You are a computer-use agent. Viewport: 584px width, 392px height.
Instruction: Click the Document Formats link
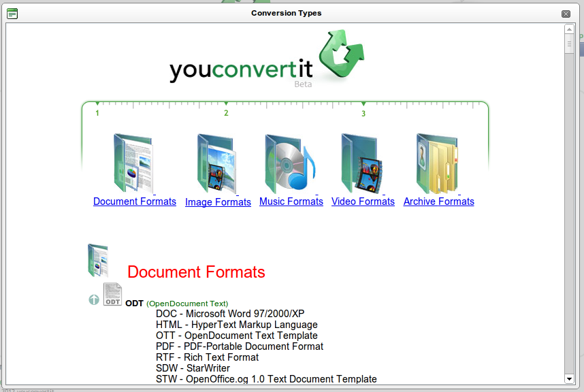(x=135, y=201)
